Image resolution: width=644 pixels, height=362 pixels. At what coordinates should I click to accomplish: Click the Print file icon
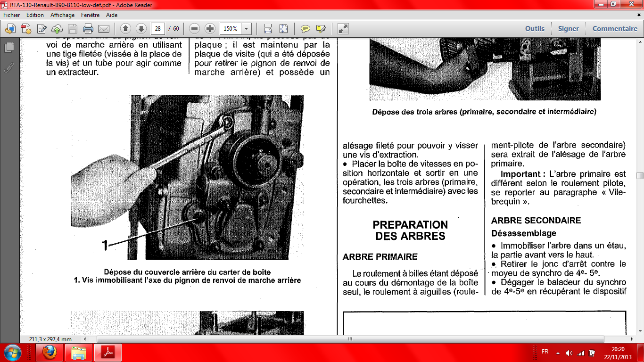point(88,29)
